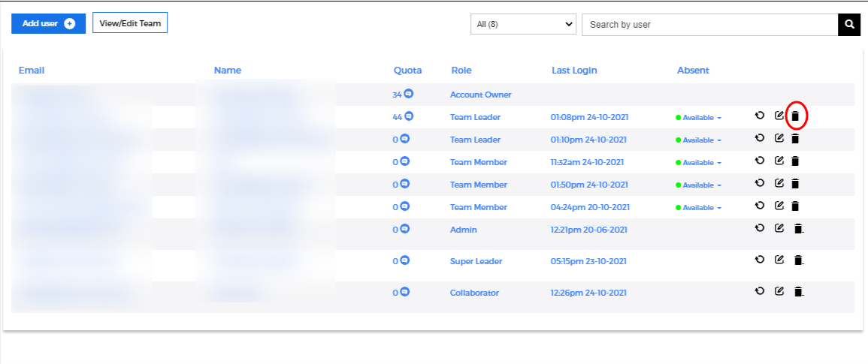The width and height of the screenshot is (868, 364).
Task: Delete user who logged in 04:24pm 20-10-2021
Action: point(795,206)
